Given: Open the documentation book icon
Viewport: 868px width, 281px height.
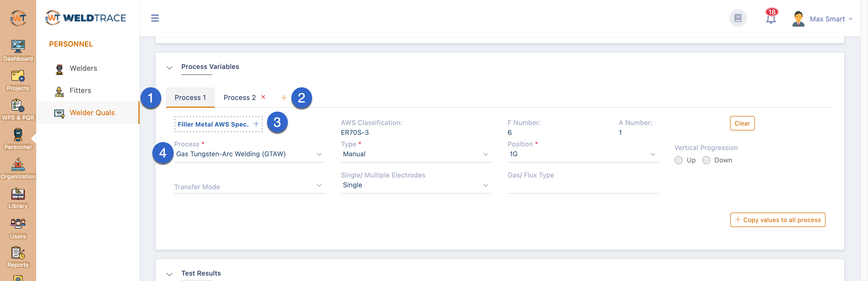Looking at the screenshot, I should [x=738, y=18].
